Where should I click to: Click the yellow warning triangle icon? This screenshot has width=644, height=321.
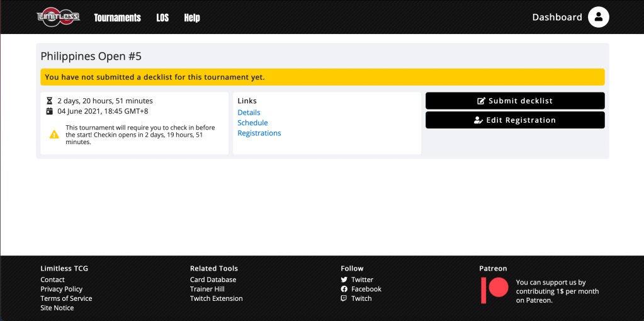pyautogui.click(x=54, y=134)
